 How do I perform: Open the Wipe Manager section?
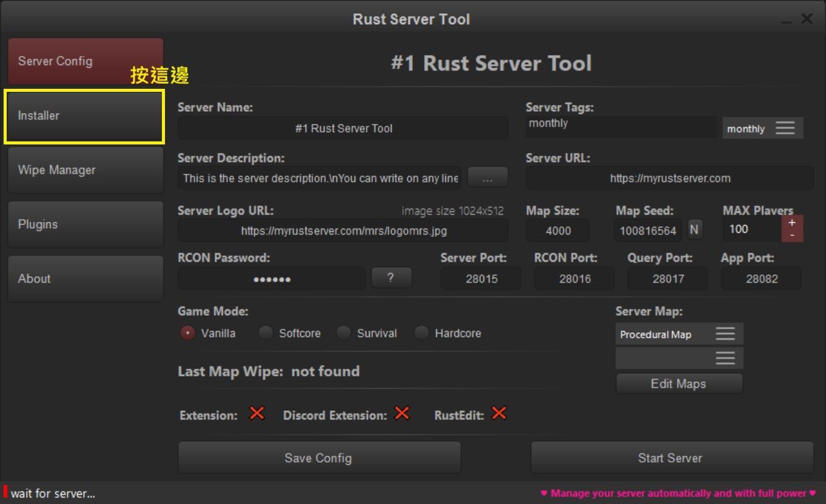(85, 170)
